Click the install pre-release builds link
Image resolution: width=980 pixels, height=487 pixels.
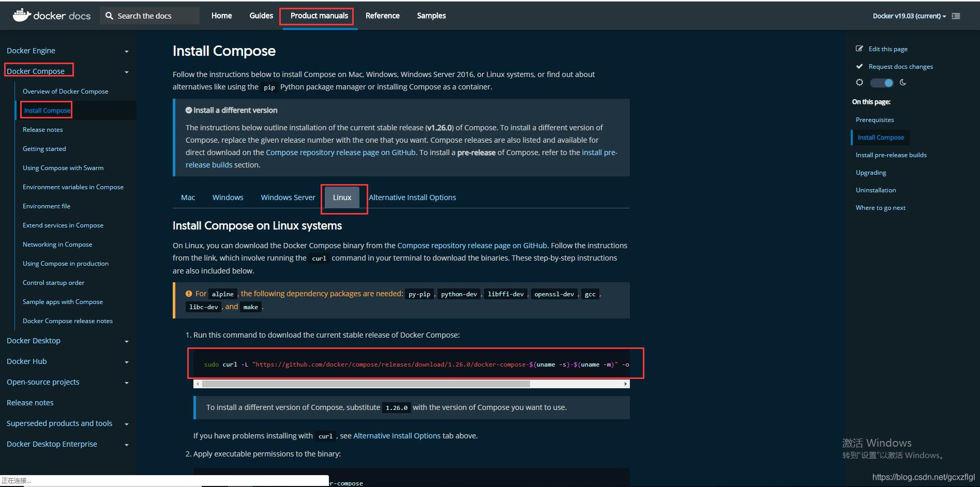point(599,153)
